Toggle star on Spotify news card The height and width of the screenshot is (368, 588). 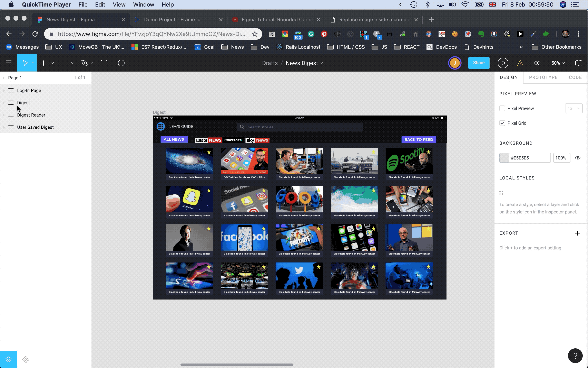point(428,152)
